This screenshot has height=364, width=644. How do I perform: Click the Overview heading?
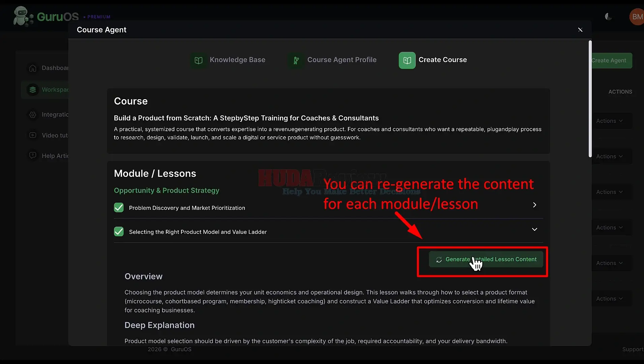pos(143,276)
